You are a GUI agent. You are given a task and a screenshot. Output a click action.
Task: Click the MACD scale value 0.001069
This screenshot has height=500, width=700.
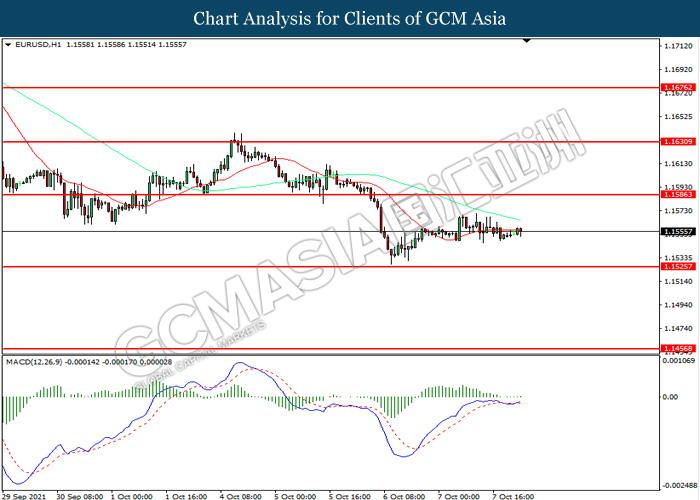click(x=679, y=360)
